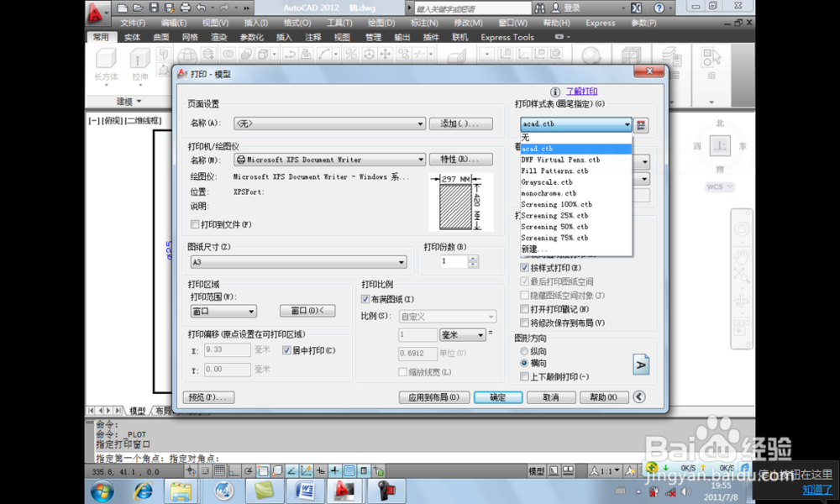Open annotation scale 1:1 dropdown in status bar
Image resolution: width=840 pixels, height=504 pixels.
click(605, 471)
